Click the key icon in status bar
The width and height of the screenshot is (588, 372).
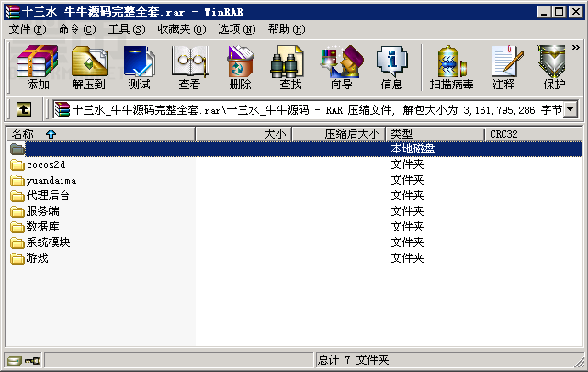click(x=32, y=361)
